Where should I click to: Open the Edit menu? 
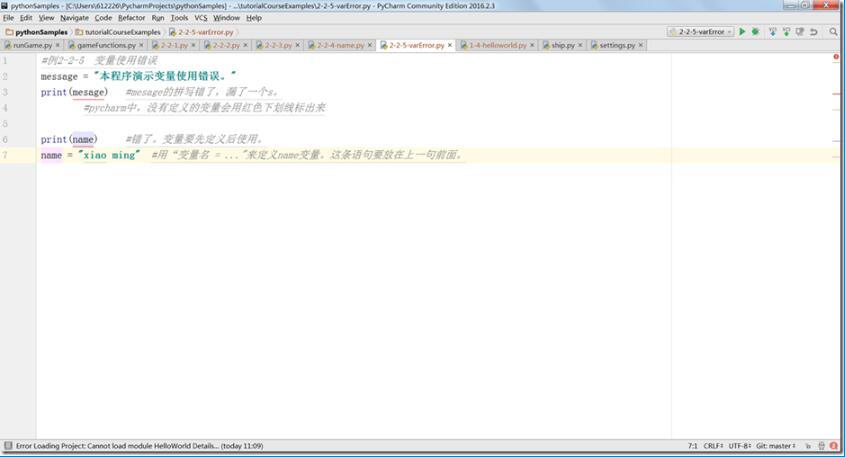pos(26,18)
